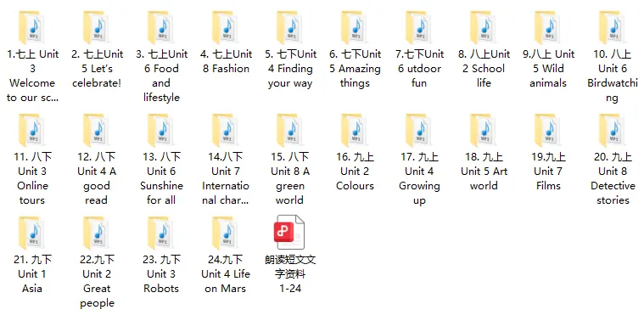
Task: Select the 17. 九上 Unit 4 Growing up folder icon
Action: (419, 131)
